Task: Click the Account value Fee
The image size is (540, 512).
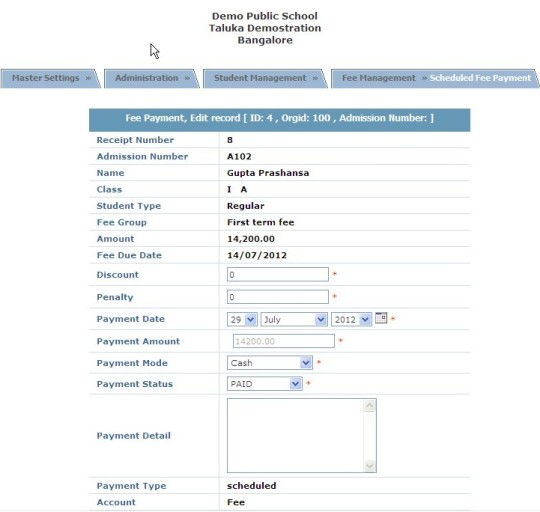Action: point(236,502)
